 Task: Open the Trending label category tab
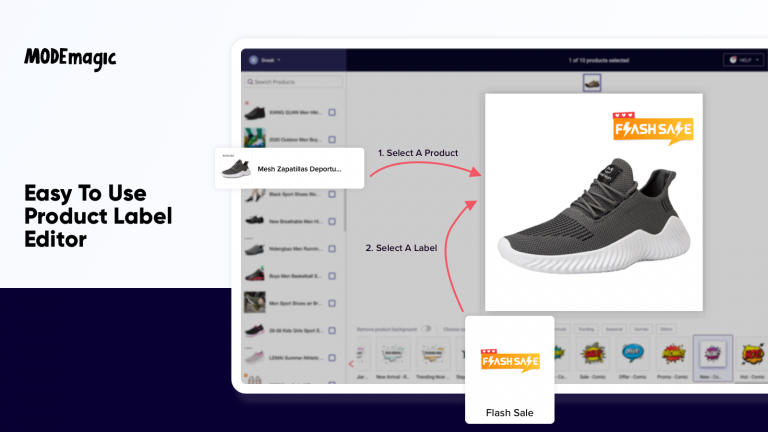[x=586, y=329]
